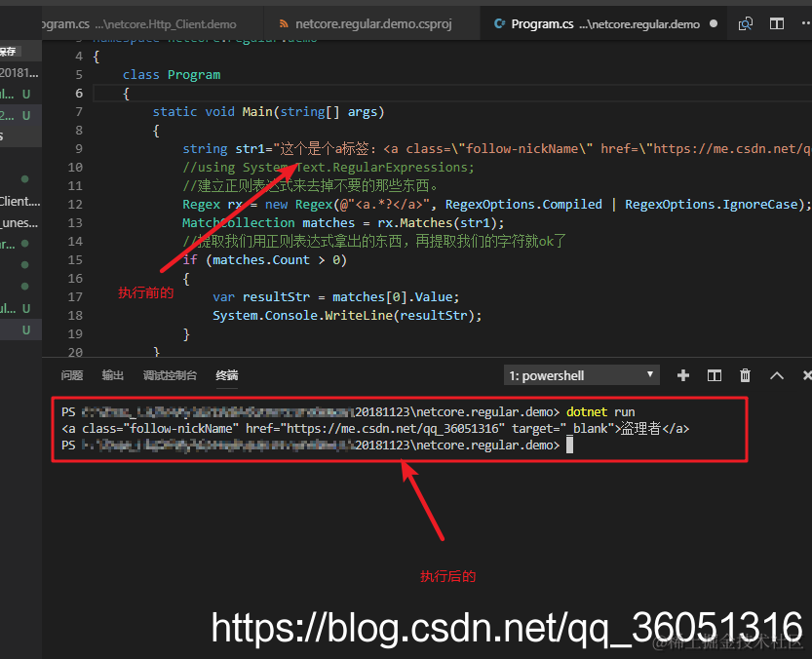This screenshot has height=659, width=812.
Task: Open the 问题 panel tab
Action: point(71,375)
